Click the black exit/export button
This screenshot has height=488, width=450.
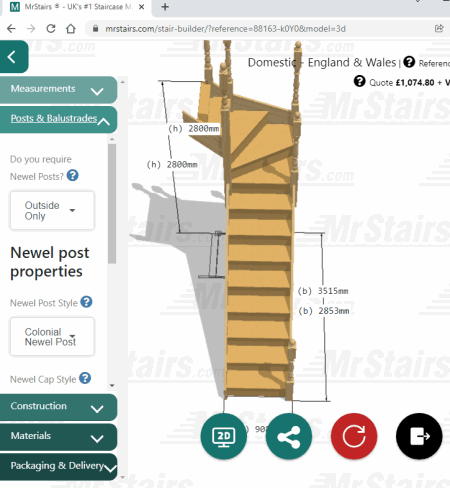(x=419, y=436)
